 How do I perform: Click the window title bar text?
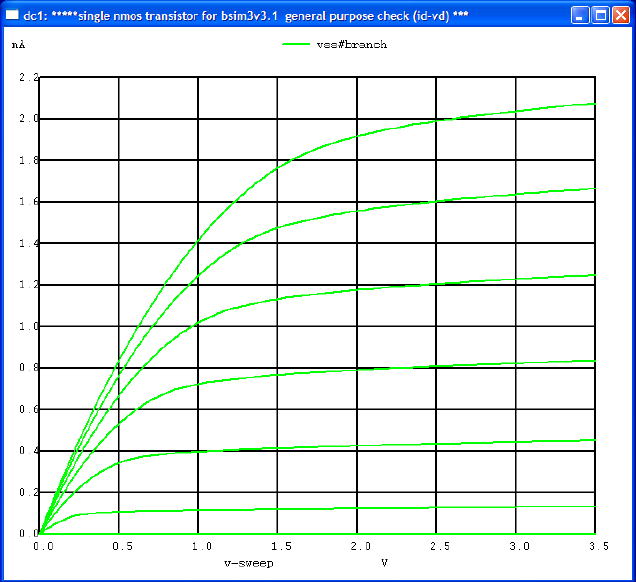click(x=246, y=16)
